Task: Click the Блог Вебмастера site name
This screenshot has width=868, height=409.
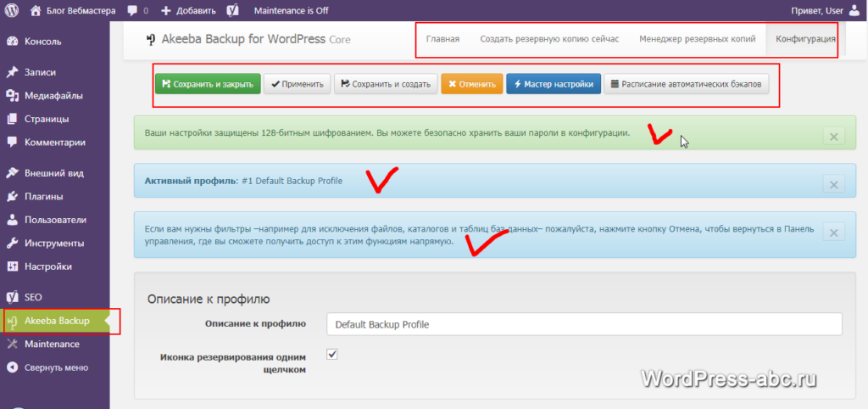Action: [x=81, y=10]
